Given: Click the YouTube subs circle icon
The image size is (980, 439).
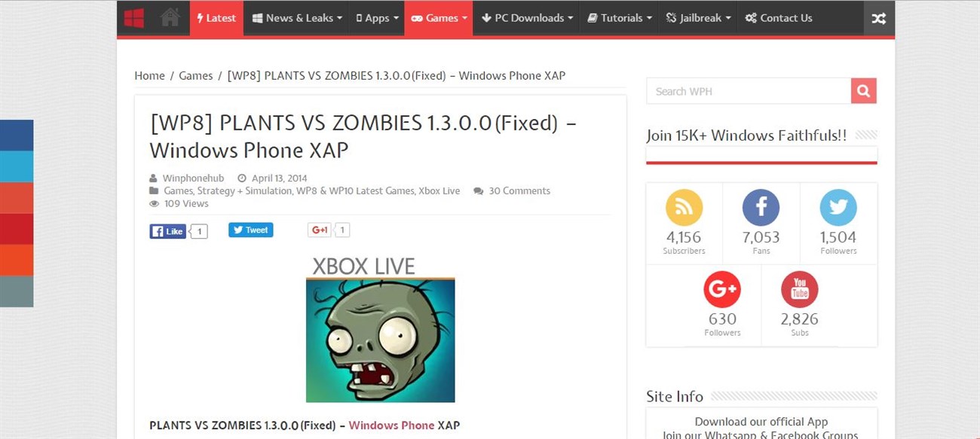Looking at the screenshot, I should 800,289.
